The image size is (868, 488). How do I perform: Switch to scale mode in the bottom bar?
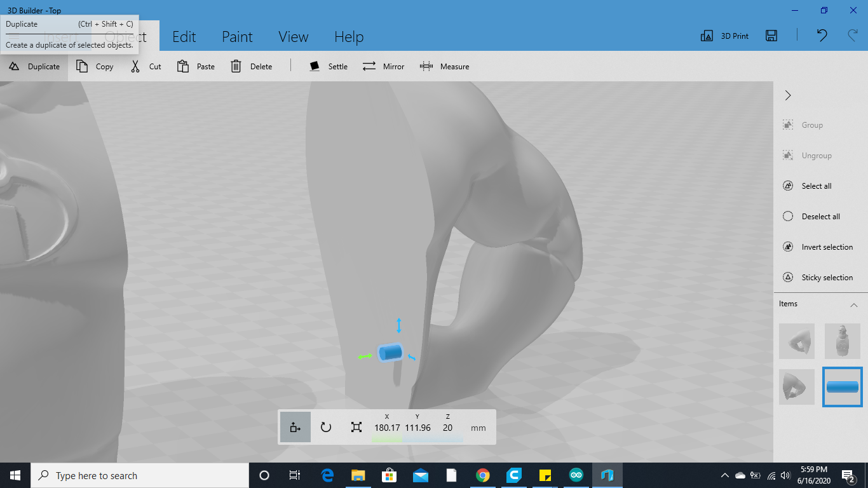[x=356, y=427]
